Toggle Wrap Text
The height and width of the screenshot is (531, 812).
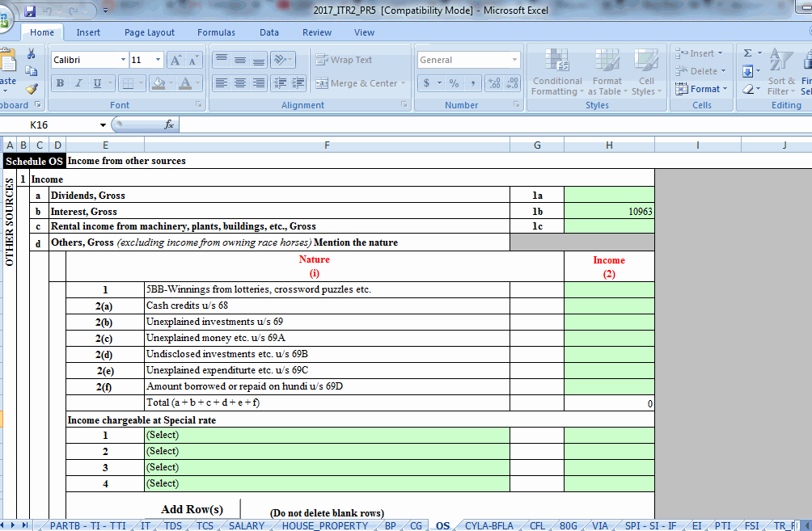click(x=344, y=60)
